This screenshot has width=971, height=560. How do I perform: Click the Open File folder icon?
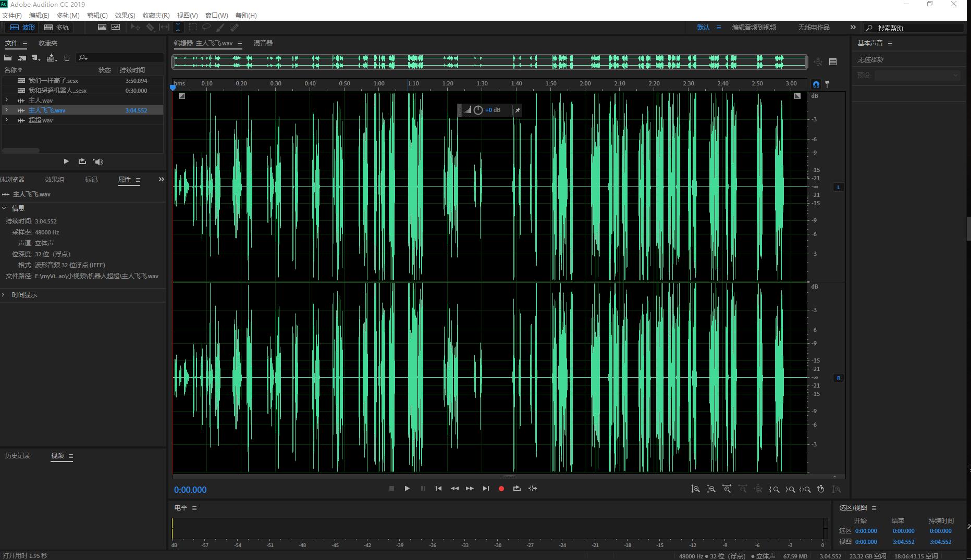click(8, 58)
